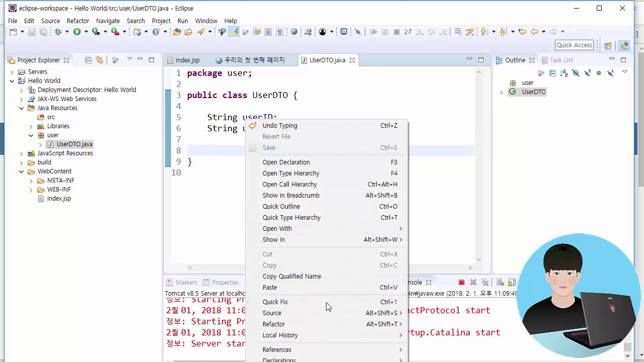Switch to Java EE perspective icon
The image size is (644, 362).
click(x=624, y=45)
